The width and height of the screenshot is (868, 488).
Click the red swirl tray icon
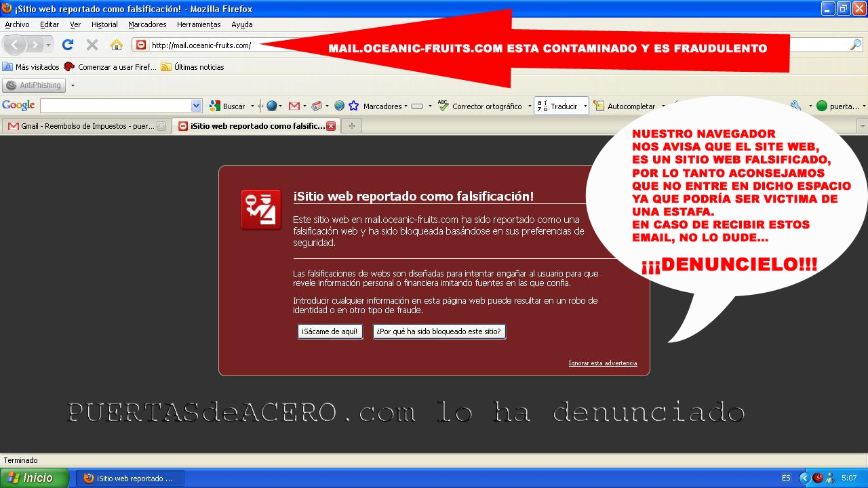click(x=818, y=478)
